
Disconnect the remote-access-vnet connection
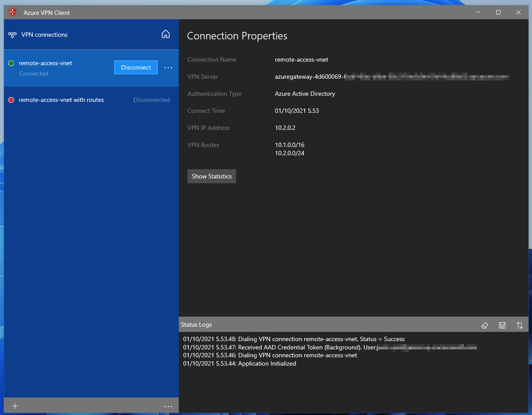136,67
